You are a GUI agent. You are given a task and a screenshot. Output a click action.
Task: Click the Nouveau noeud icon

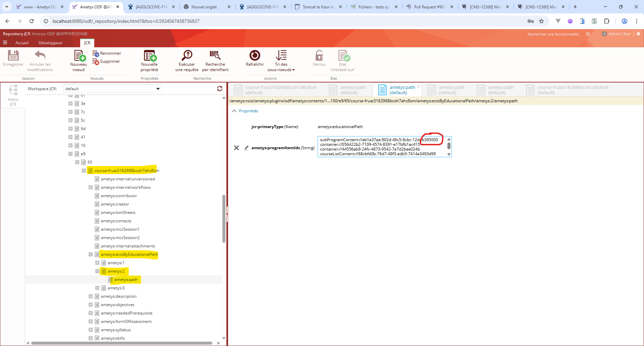(79, 56)
